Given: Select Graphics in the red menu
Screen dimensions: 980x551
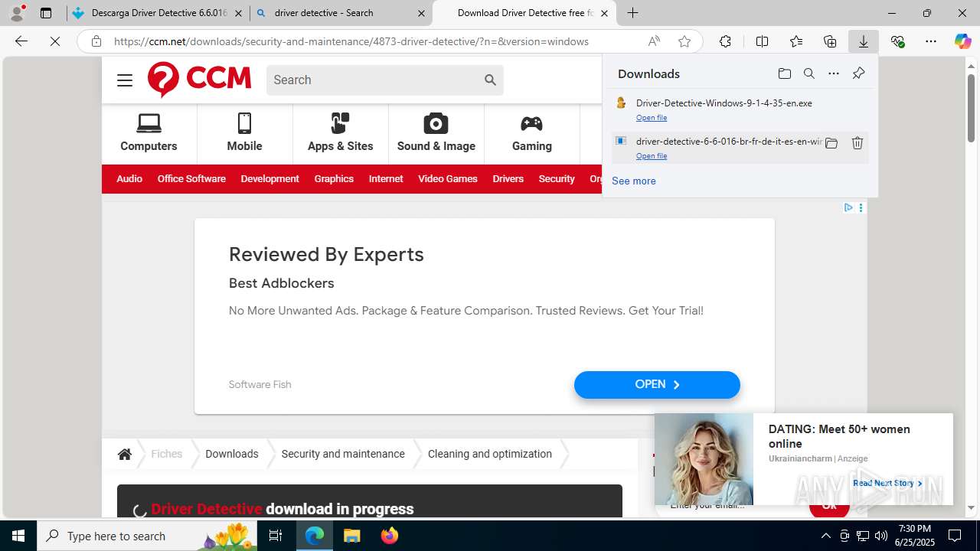Looking at the screenshot, I should pos(334,178).
